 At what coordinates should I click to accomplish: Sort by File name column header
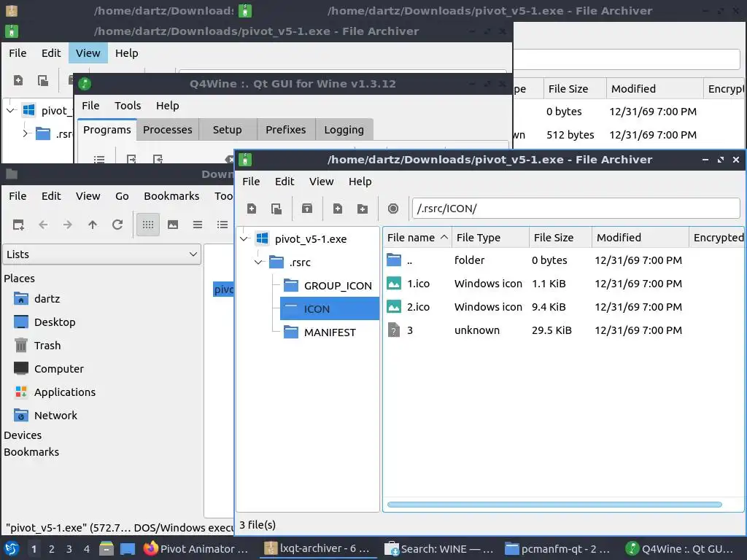(417, 238)
